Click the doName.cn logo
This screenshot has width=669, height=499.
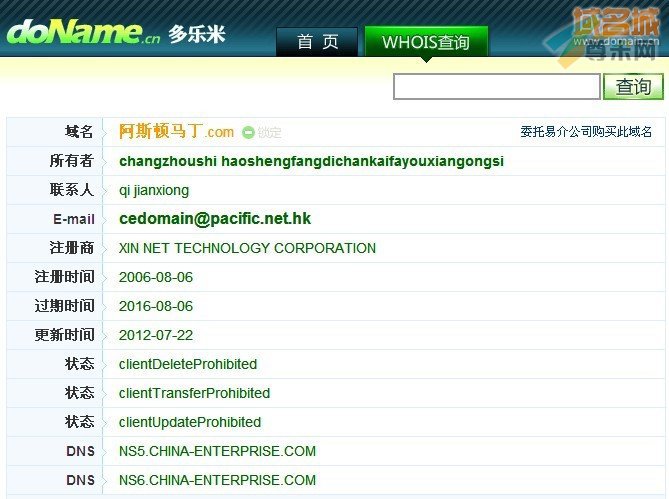point(83,32)
